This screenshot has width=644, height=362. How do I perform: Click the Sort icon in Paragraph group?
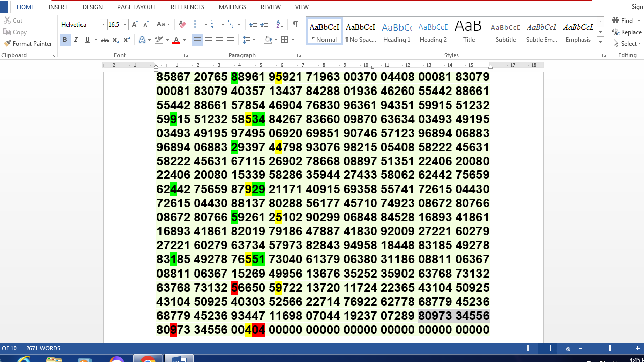click(280, 24)
